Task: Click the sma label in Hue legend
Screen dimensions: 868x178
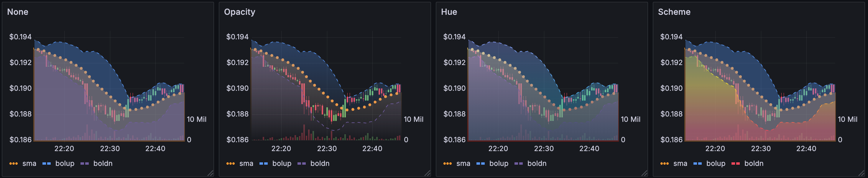Action: tap(463, 164)
